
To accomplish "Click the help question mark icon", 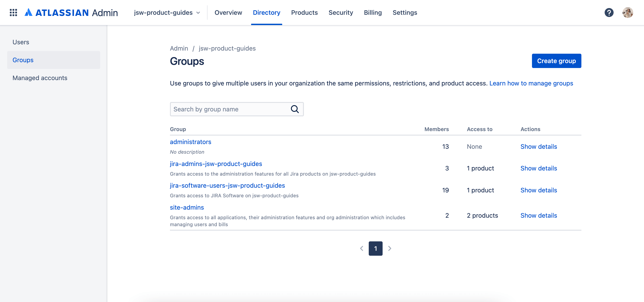I will [609, 12].
